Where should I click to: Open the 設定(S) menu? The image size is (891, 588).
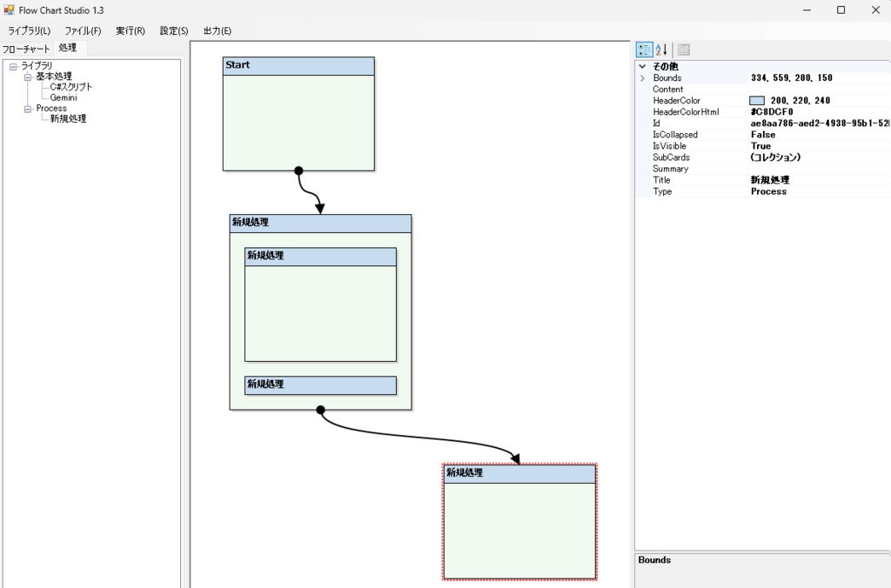point(174,30)
